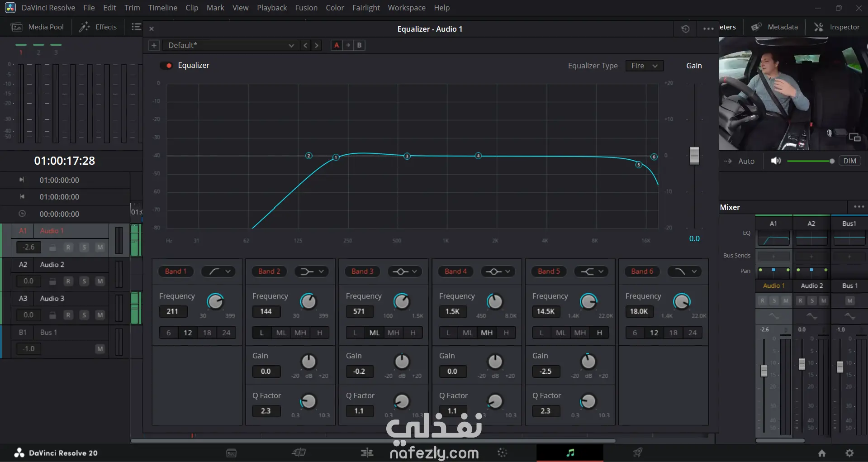This screenshot has height=462, width=868.
Task: Open Band 2 filter shape dropdown
Action: (x=312, y=271)
